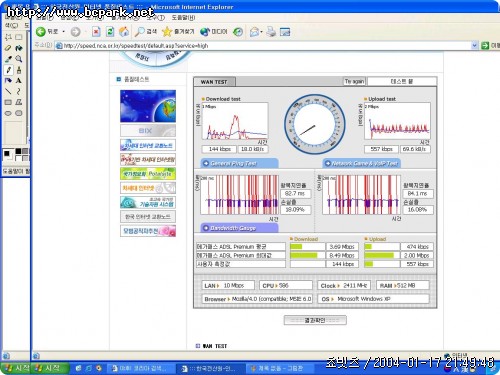
Task: Click the 144 kbps download speed value
Action: [x=219, y=149]
